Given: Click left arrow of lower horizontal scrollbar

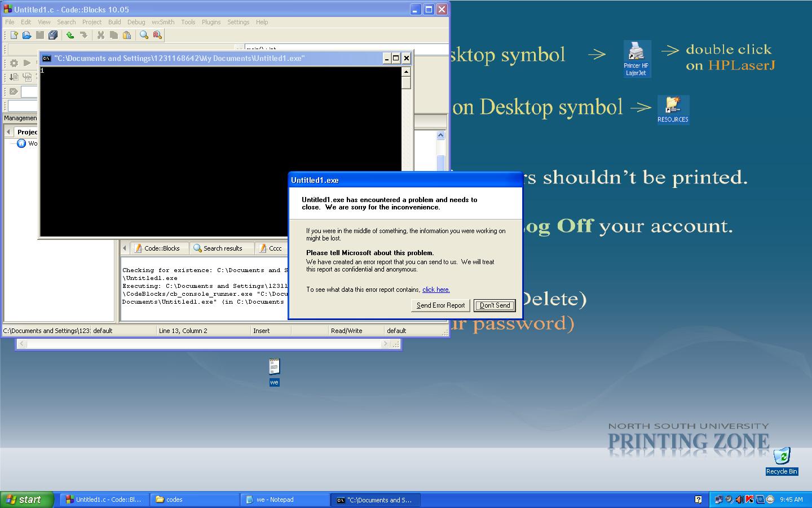Looking at the screenshot, I should (21, 344).
